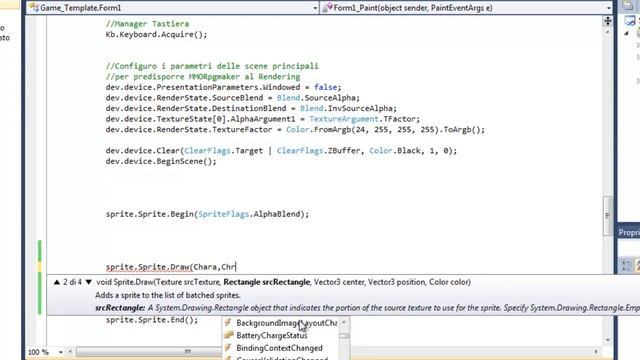Select BatteryChargeStatus in the IntelliSense list
Screen dimensions: 640x360
[272, 336]
